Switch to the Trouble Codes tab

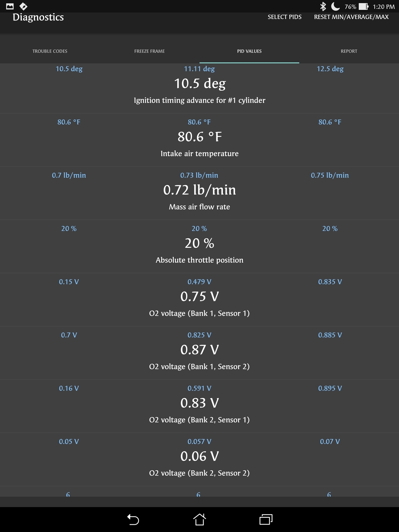tap(50, 51)
